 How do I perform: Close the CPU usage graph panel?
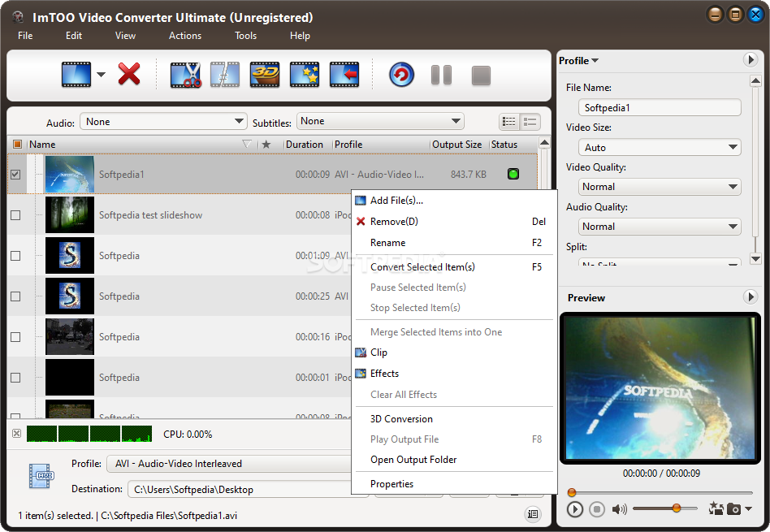point(17,433)
